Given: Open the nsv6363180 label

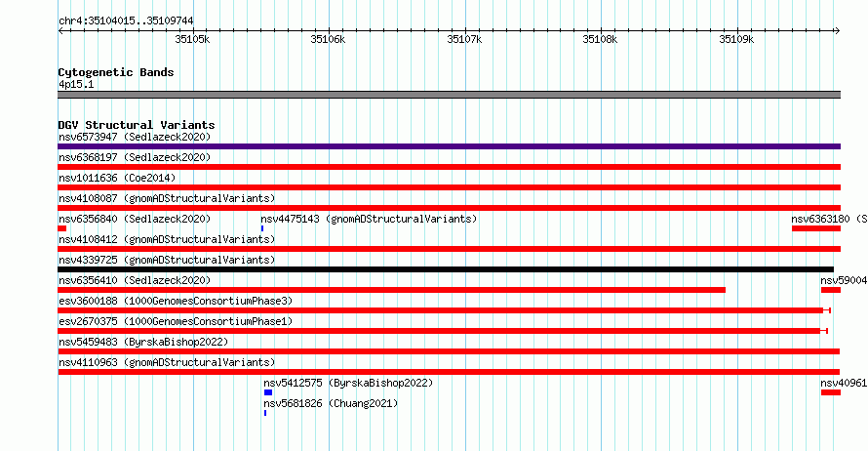Looking at the screenshot, I should (829, 219).
